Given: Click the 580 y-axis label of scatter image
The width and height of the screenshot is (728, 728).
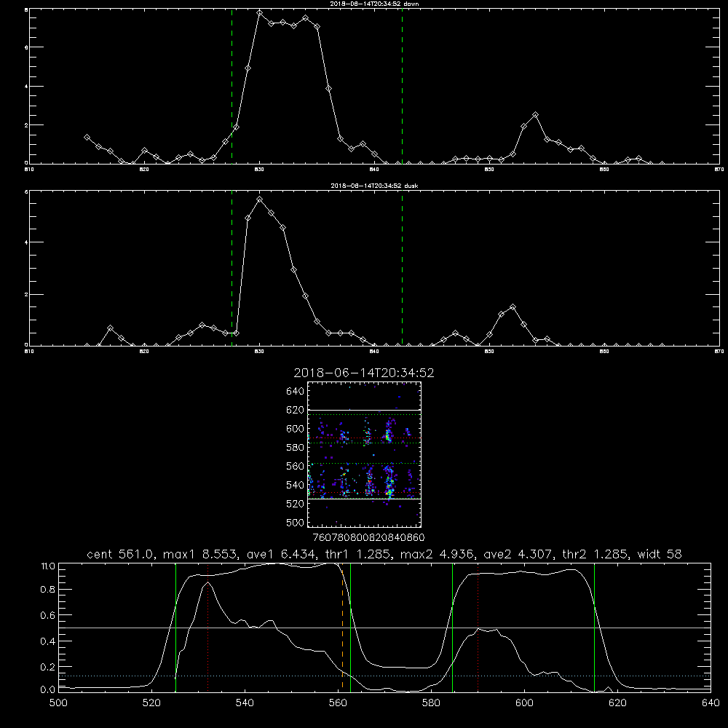Looking at the screenshot, I should 296,448.
